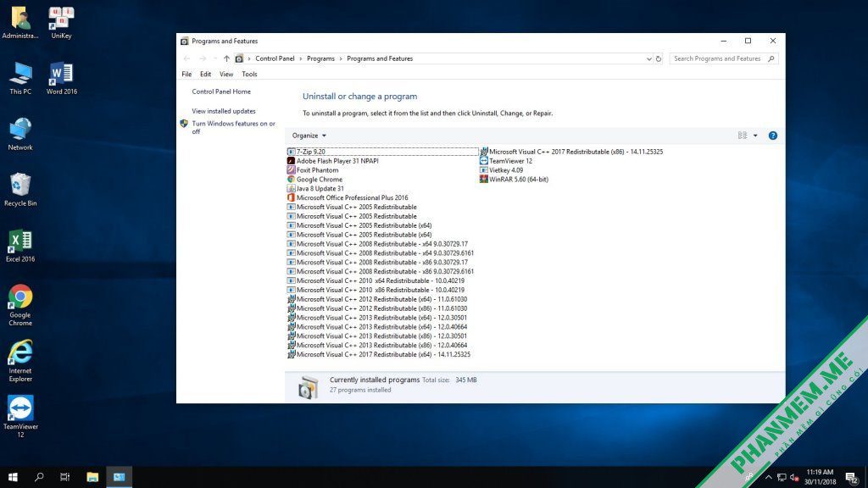Open the Network desktop icon
This screenshot has height=488, width=868.
(x=20, y=135)
